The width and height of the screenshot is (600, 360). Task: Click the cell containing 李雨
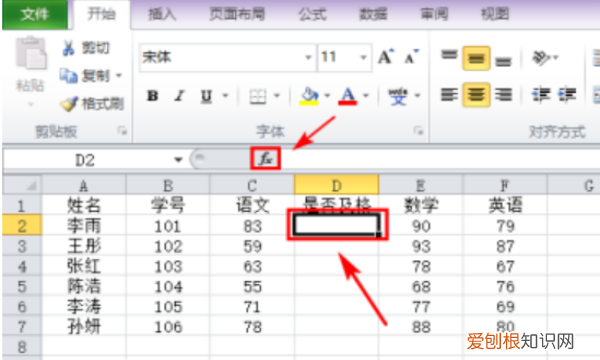coord(84,226)
